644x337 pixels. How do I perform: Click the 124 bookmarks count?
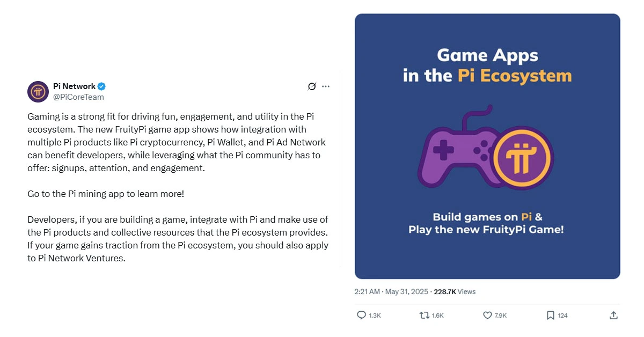click(562, 316)
